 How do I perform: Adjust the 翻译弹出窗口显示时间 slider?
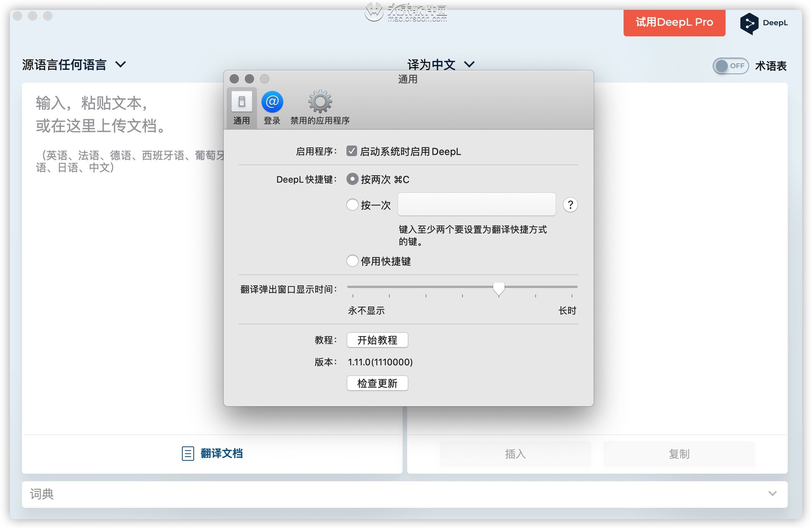coord(498,288)
